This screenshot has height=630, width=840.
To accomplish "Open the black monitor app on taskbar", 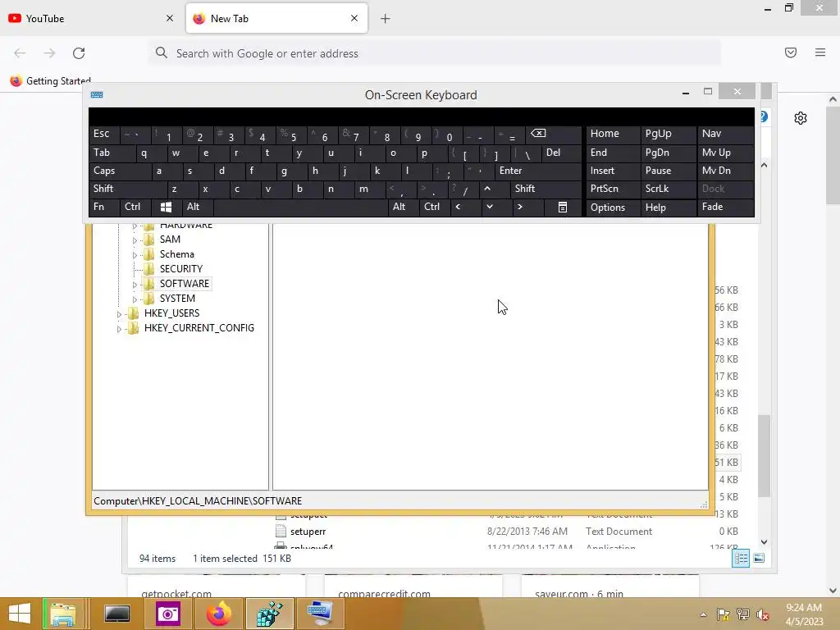I will click(116, 614).
